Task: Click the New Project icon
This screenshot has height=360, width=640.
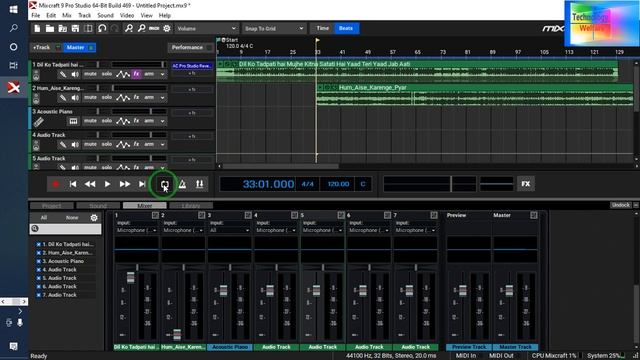Action: 37,29
